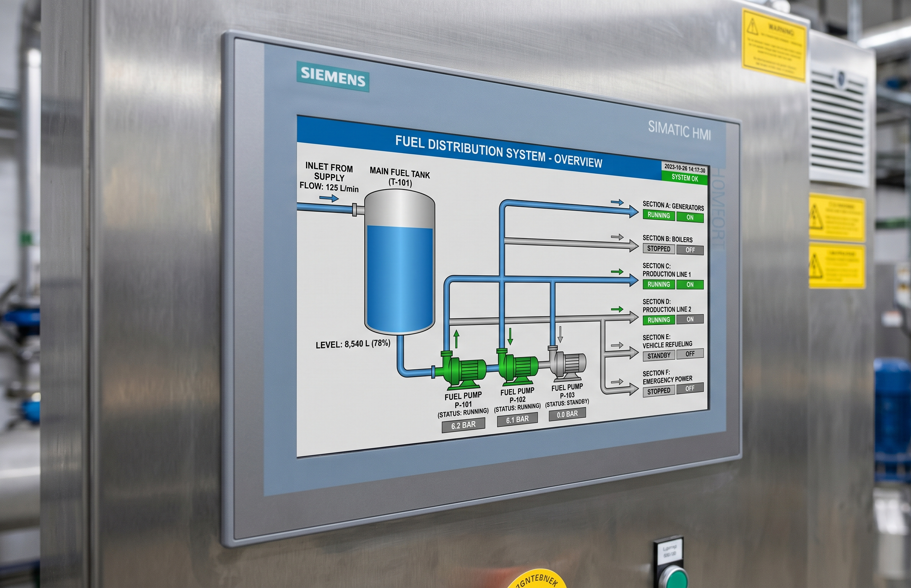Select the 0.0 BAR pressure field
The width and height of the screenshot is (911, 588).
point(567,414)
